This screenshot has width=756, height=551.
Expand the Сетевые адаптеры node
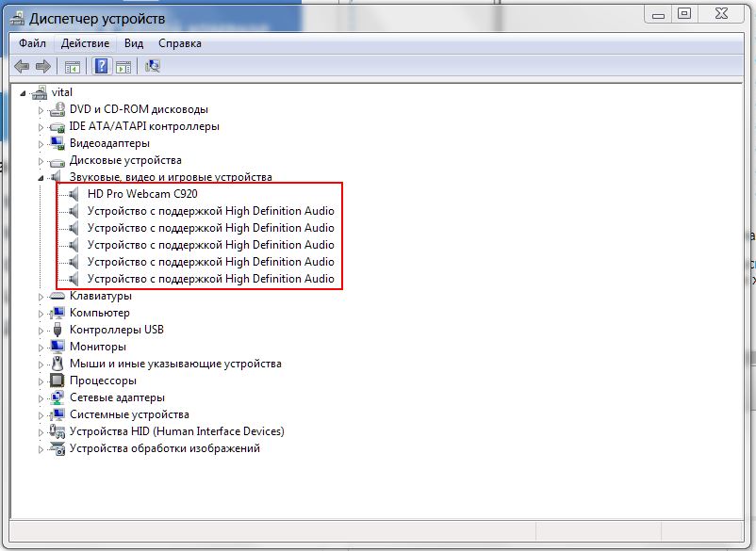point(41,398)
